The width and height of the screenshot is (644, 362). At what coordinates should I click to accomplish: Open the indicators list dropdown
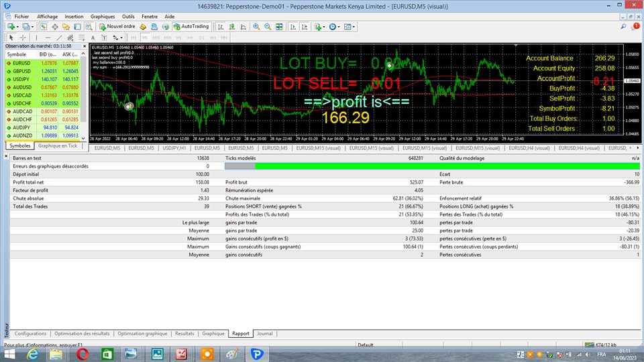coord(319,27)
